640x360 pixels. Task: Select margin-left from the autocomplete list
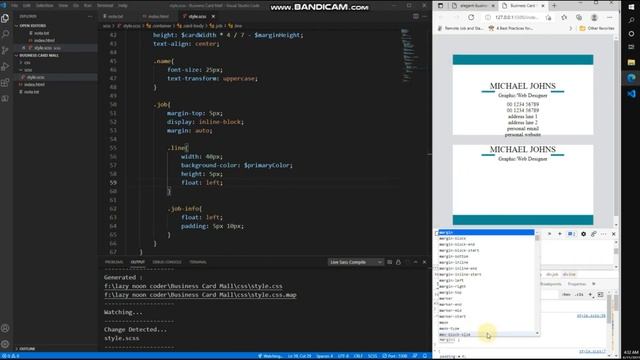pyautogui.click(x=451, y=280)
